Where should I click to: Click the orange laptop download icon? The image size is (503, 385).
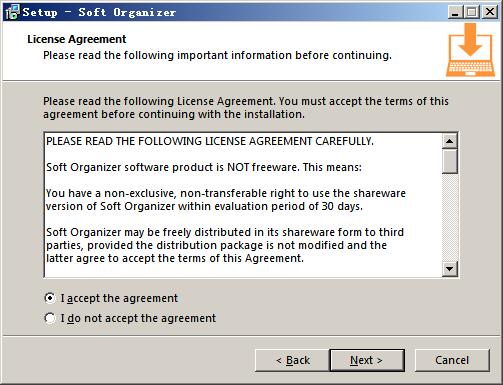click(470, 50)
